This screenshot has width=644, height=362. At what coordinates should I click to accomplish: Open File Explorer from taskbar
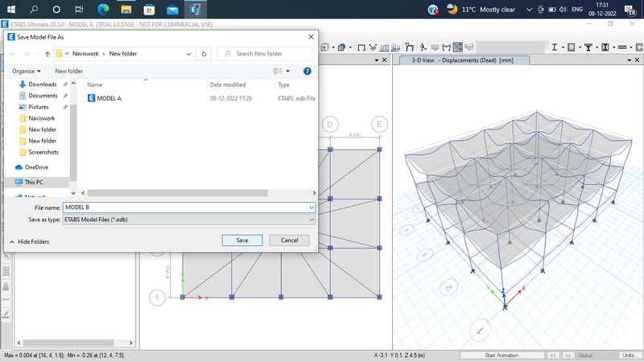pos(126,9)
